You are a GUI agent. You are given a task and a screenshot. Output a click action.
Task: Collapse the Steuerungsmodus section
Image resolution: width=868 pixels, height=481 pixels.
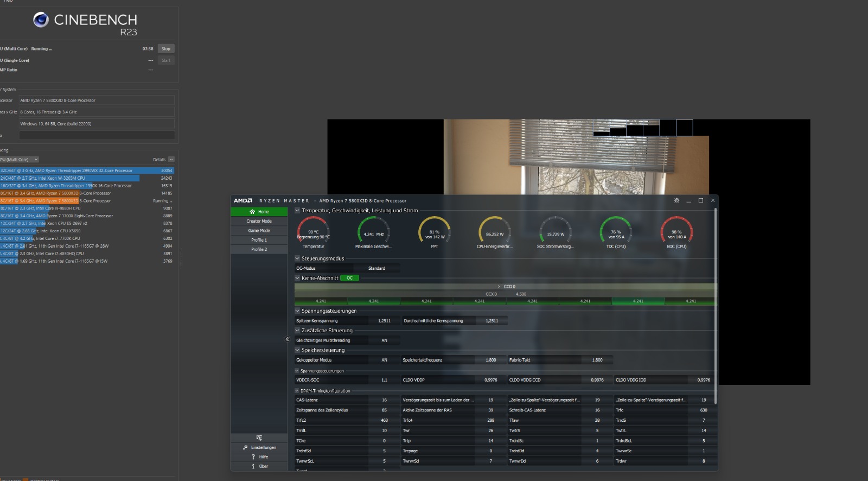coord(297,258)
